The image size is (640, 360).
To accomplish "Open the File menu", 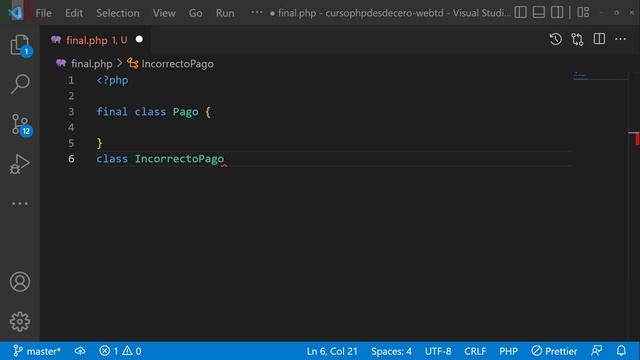I will click(x=43, y=13).
